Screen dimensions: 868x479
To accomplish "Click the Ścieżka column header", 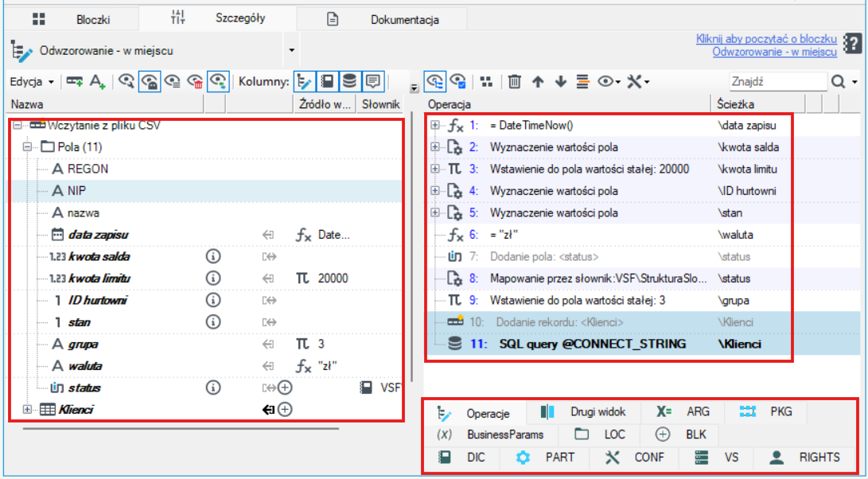I will point(757,104).
